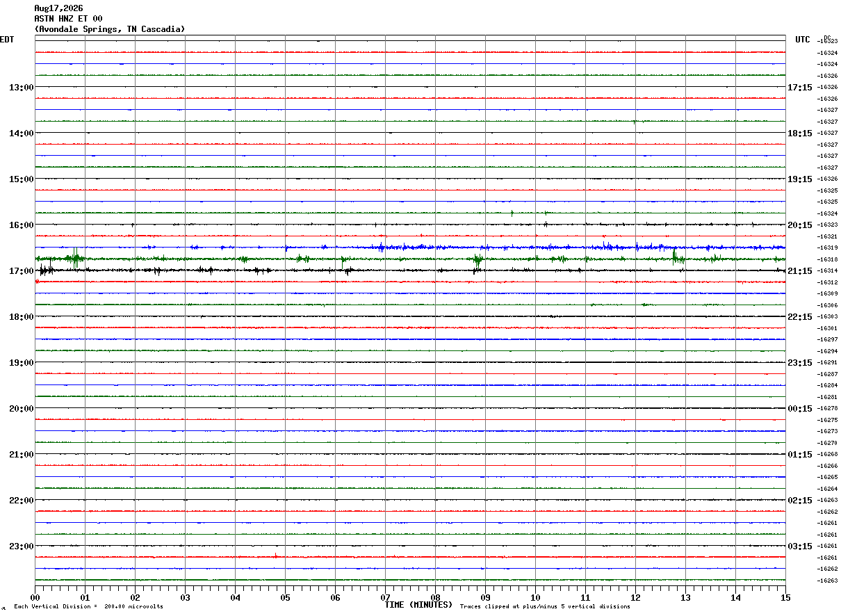Click the EDT column heading

[7, 40]
